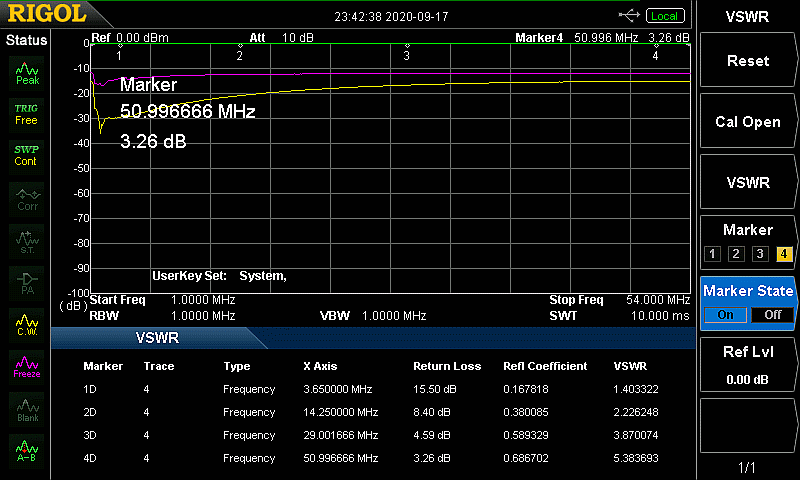
Task: Click the Freeze trace status icon
Action: point(27,366)
